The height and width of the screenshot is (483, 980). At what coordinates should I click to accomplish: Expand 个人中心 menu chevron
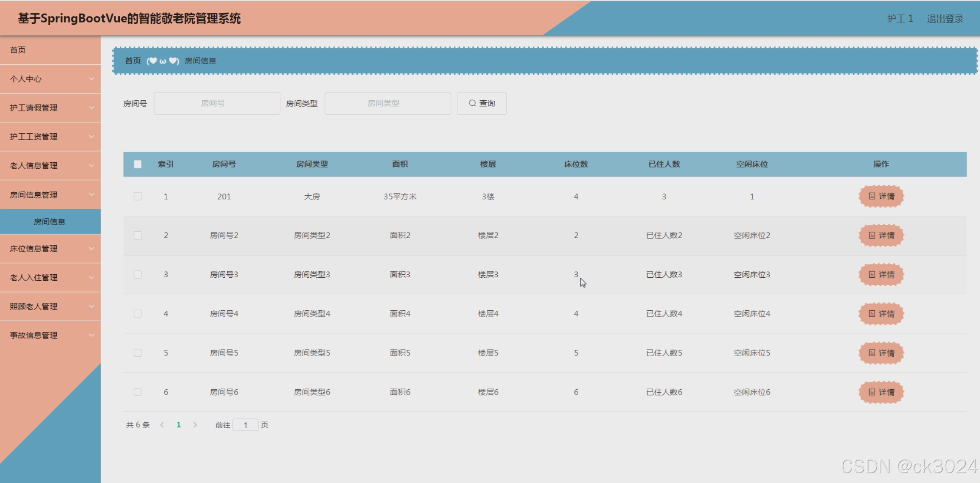(91, 79)
